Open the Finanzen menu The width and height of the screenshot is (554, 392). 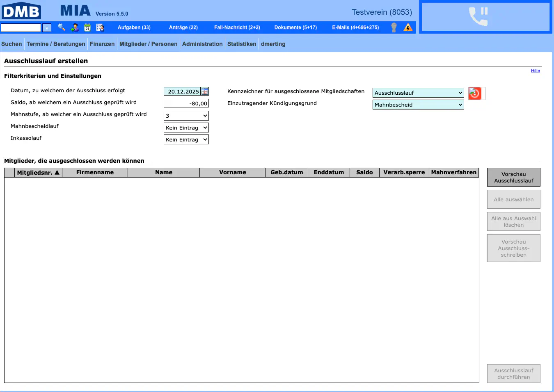tap(102, 44)
